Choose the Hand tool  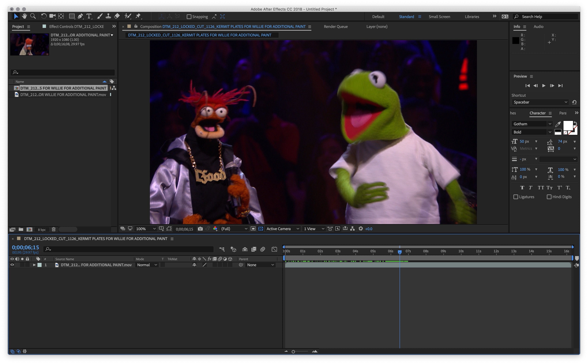24,16
